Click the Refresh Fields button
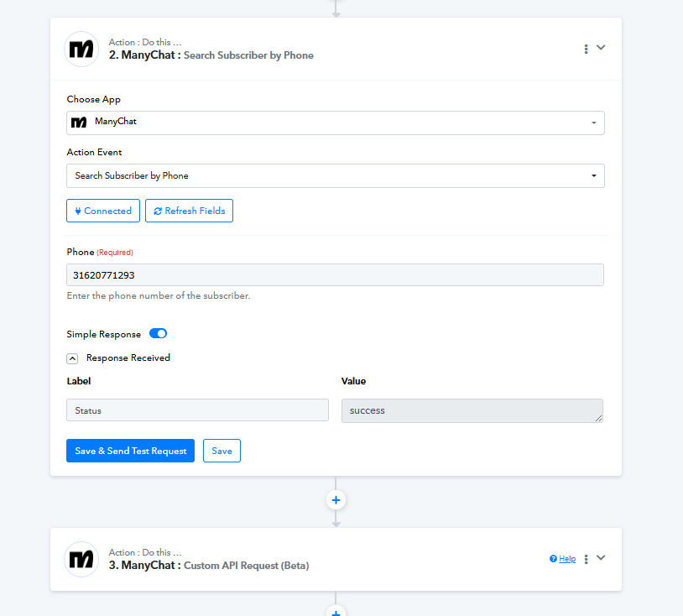 coord(189,211)
